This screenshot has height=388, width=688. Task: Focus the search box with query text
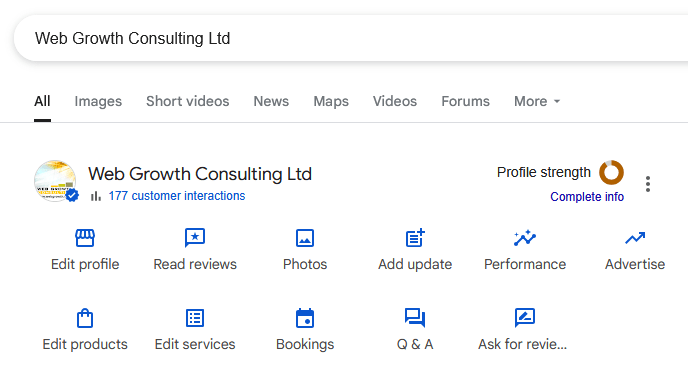[x=351, y=39]
